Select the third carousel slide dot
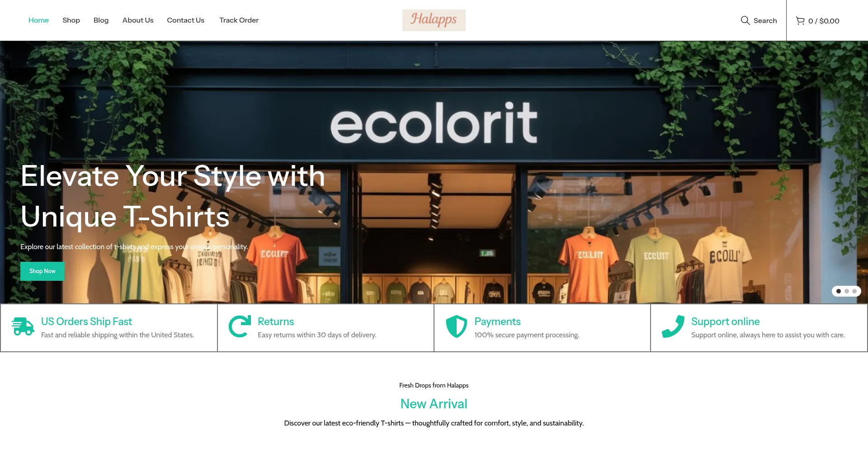 (x=854, y=291)
